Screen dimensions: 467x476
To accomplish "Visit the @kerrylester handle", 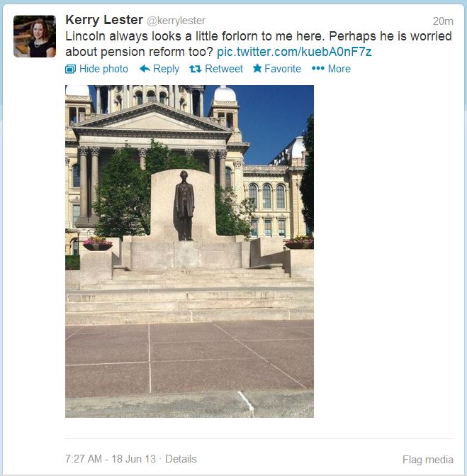I will point(176,21).
